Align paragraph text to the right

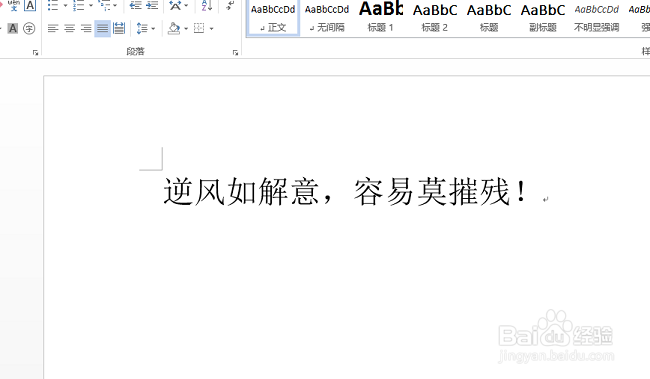[x=86, y=29]
